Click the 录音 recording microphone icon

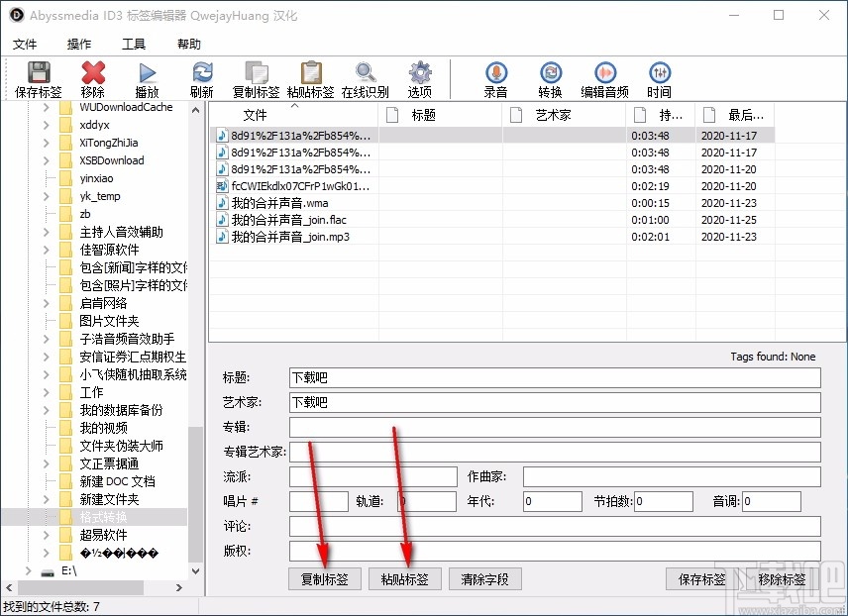pos(495,73)
